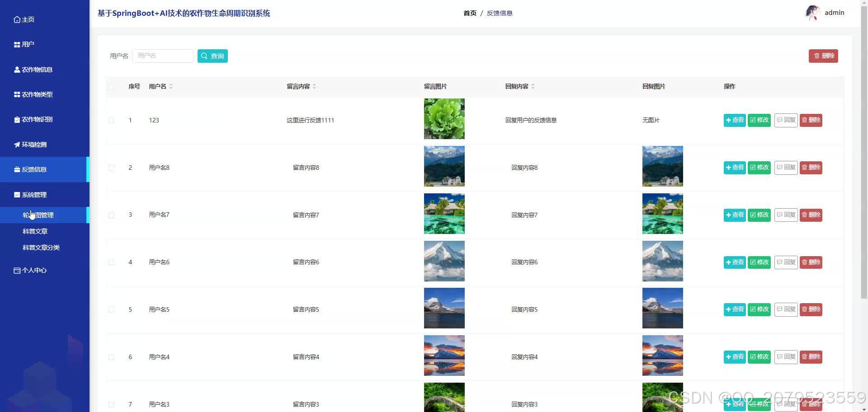
Task: Open 科普文章 from the sidebar submenu
Action: (35, 231)
